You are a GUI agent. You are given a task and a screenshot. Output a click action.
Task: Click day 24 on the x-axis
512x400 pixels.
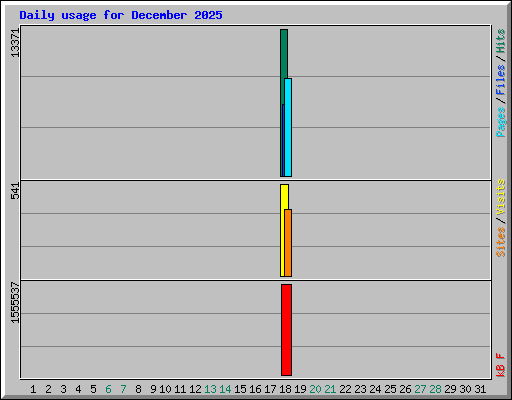coord(375,389)
